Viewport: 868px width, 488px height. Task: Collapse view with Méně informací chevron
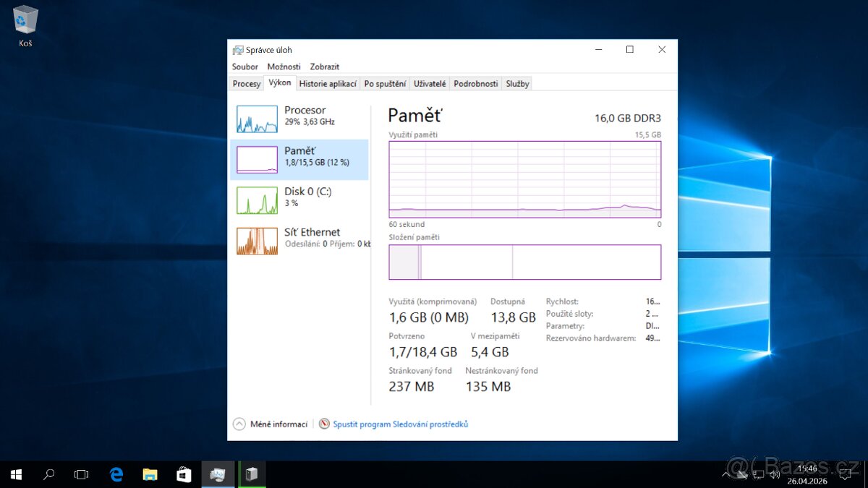(239, 424)
